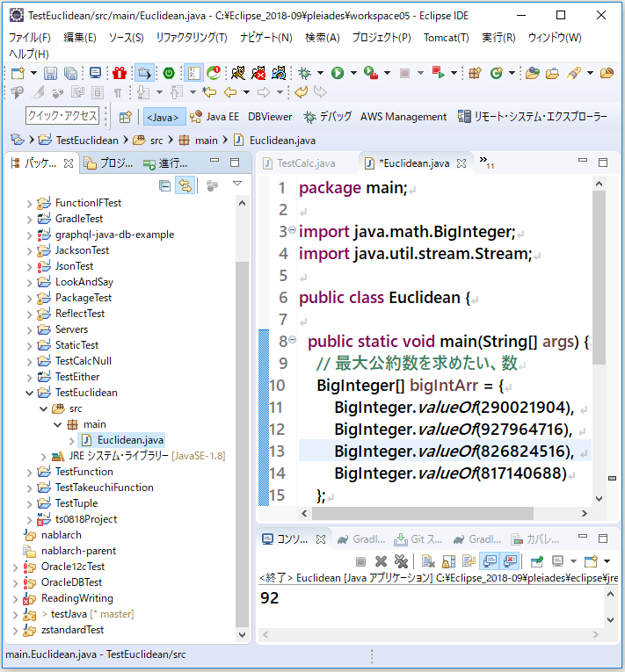
Task: Toggle Scroll Lock in console toolbar
Action: [x=448, y=561]
